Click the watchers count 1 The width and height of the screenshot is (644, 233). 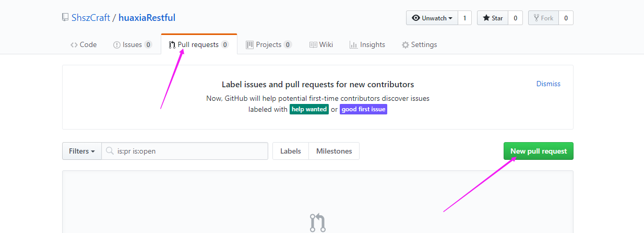[465, 18]
